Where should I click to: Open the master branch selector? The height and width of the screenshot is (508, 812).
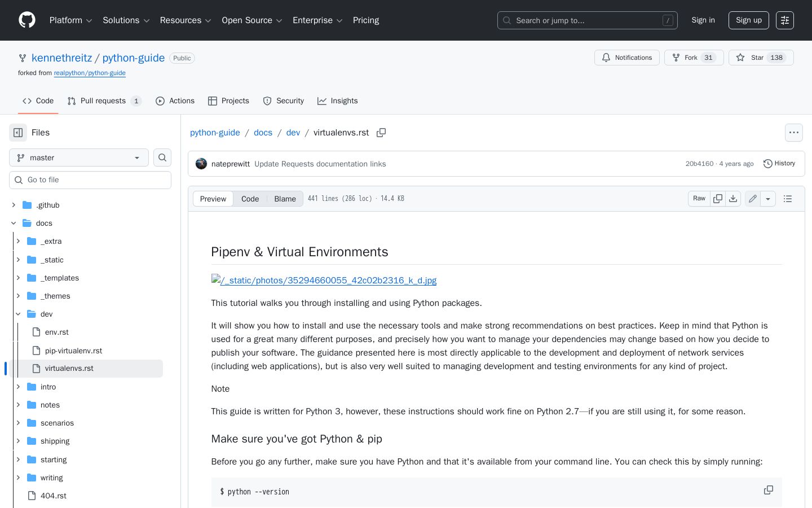point(79,157)
